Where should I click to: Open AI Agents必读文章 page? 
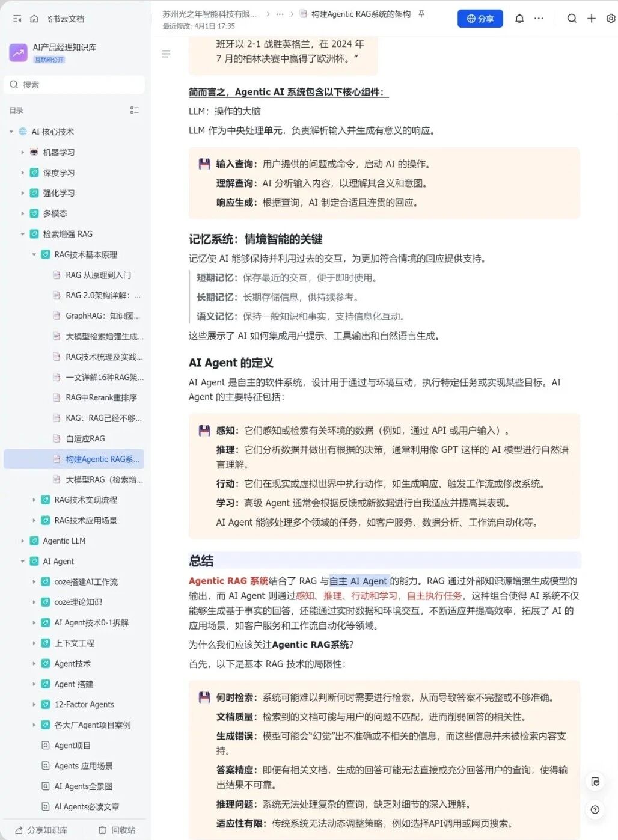click(x=87, y=806)
